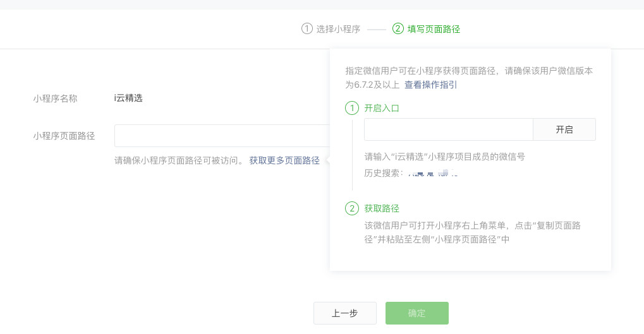644x334 pixels.
Task: Select the blurred 历史搜索 history entry
Action: [x=433, y=173]
